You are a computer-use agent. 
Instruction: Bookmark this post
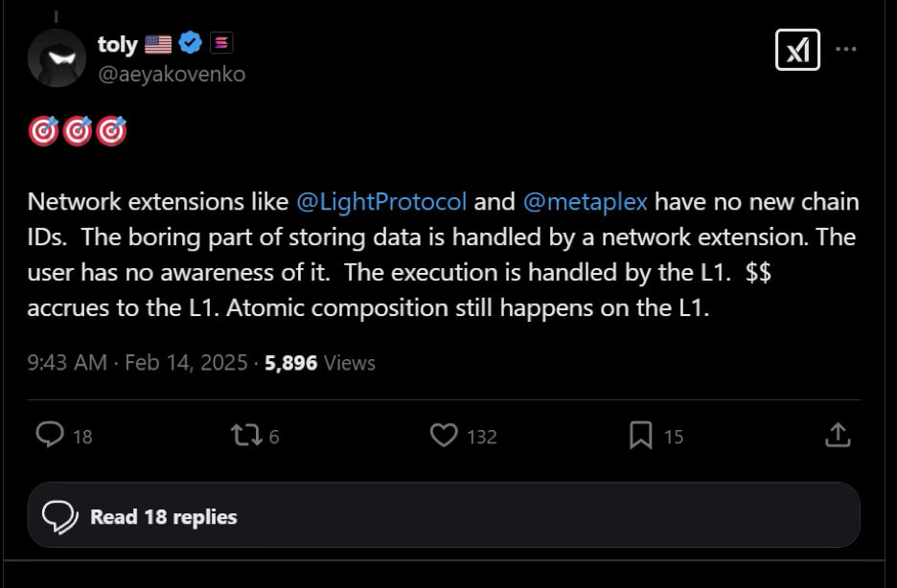pyautogui.click(x=640, y=436)
